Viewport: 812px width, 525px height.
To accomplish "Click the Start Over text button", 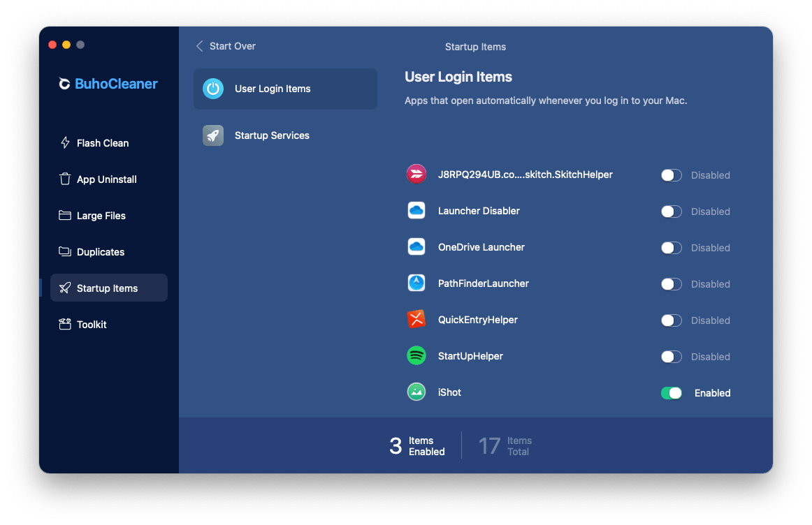I will point(233,46).
